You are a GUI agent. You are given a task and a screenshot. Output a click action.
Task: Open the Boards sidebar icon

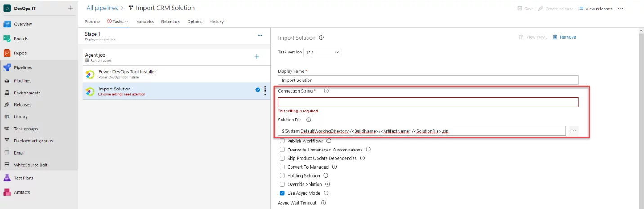7,39
